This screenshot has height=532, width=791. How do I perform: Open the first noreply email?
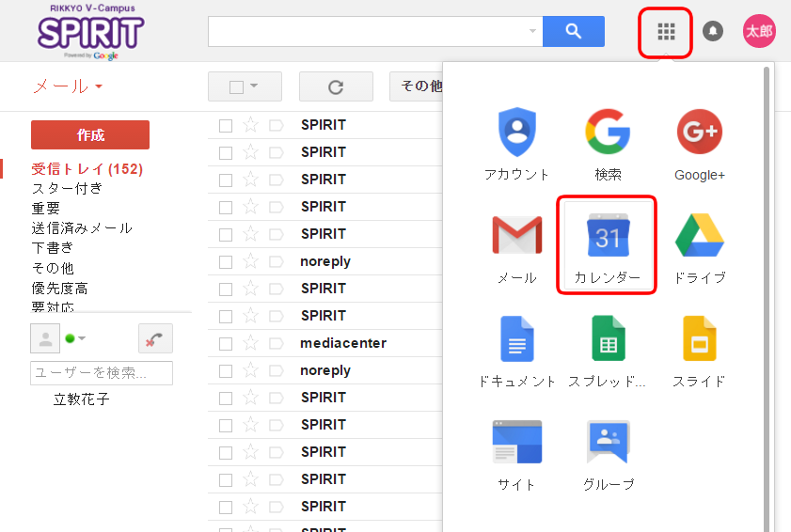pyautogui.click(x=325, y=261)
